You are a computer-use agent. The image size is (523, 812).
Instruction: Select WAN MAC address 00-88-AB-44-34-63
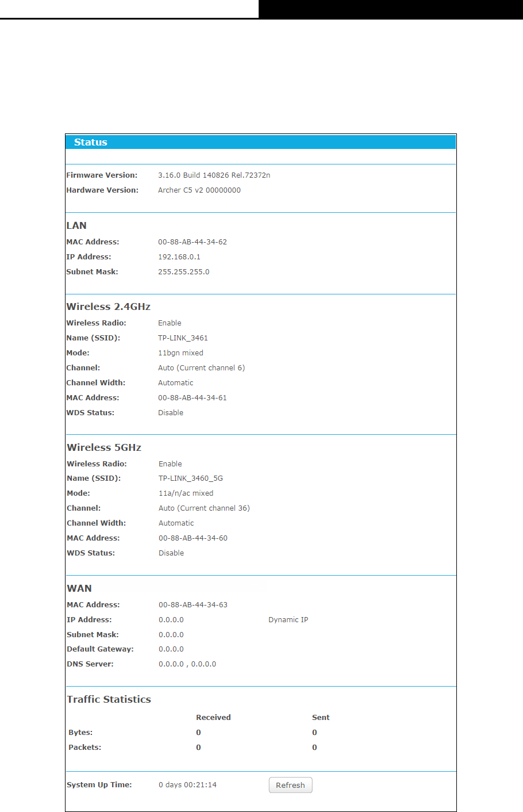point(193,605)
